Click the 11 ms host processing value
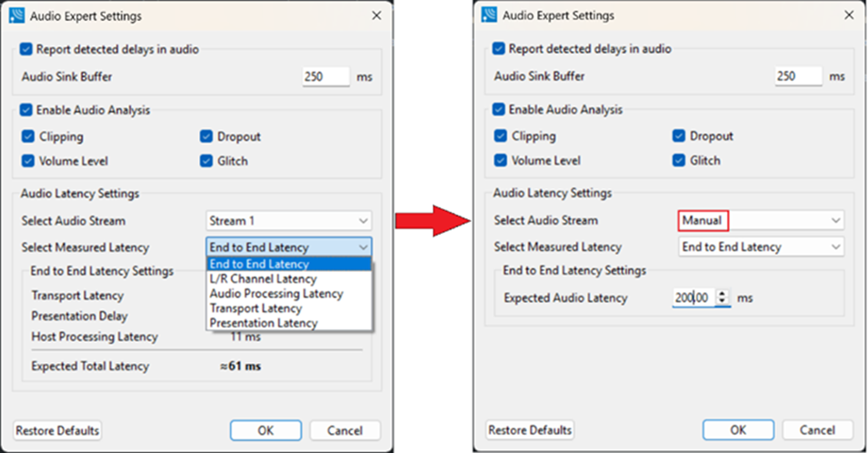 click(245, 337)
